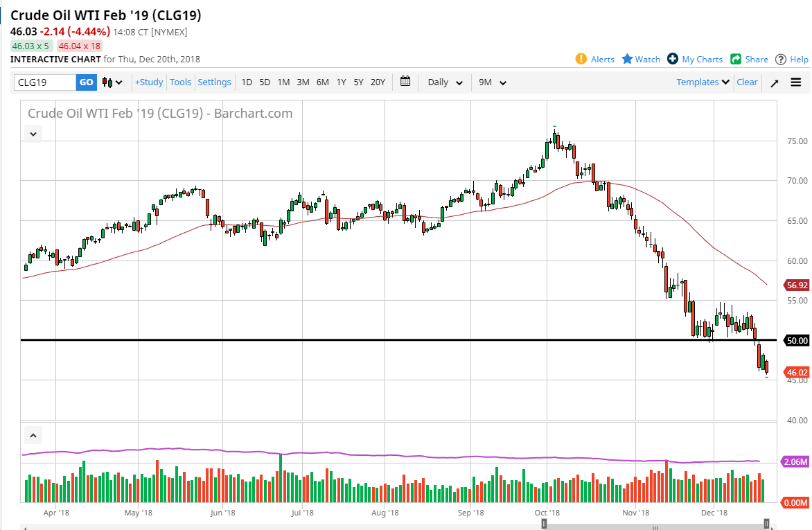Open the Tools menu

(180, 82)
